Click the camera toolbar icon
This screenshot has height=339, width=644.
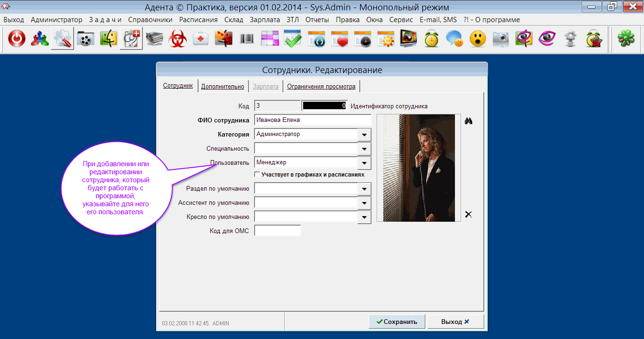[x=501, y=39]
